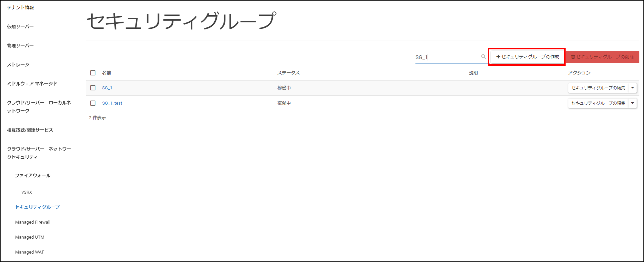Click the 名前 column header
This screenshot has width=644, height=262.
point(107,73)
